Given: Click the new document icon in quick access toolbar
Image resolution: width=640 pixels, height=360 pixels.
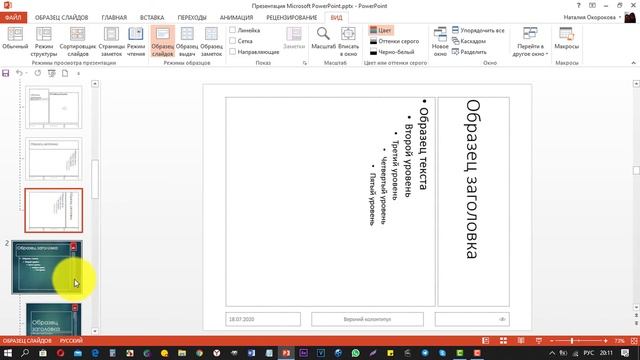Looking at the screenshot, I should click(65, 73).
